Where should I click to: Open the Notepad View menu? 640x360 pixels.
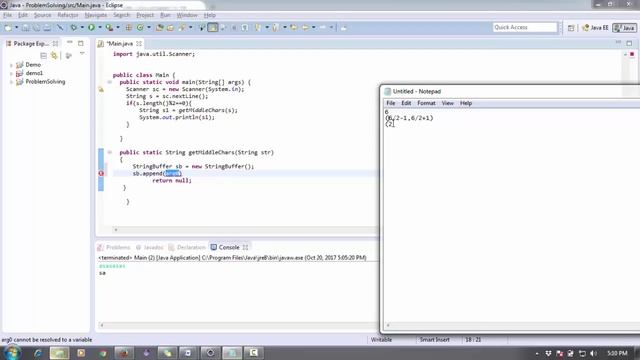(x=447, y=103)
